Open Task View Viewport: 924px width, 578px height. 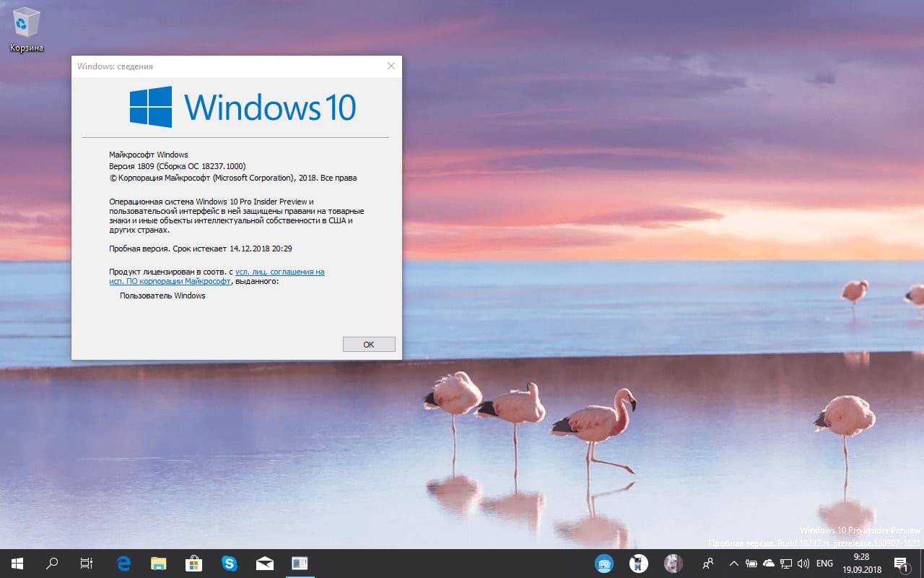(86, 564)
